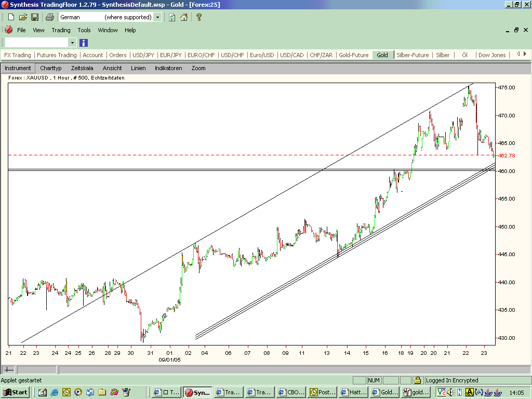Screen dimensions: 532x399
Task: Open the Indikatoren chart menu
Action: 168,68
